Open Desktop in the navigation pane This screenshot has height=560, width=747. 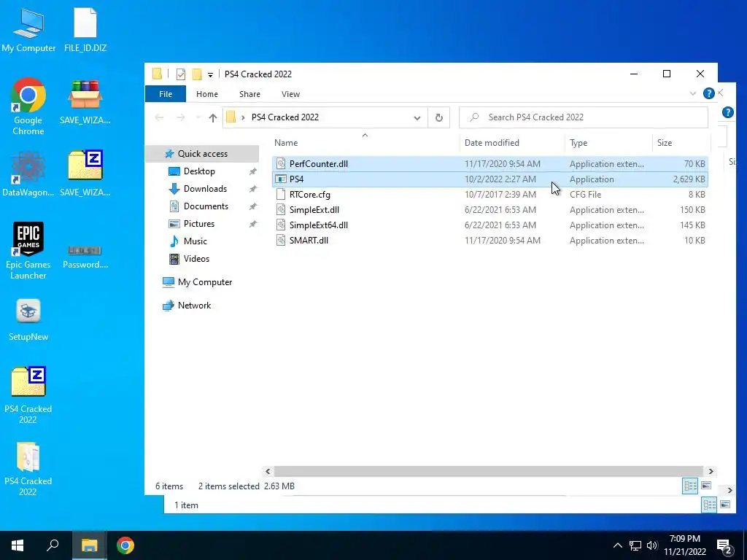click(199, 171)
